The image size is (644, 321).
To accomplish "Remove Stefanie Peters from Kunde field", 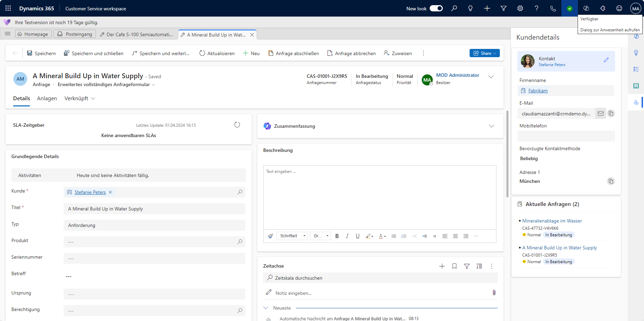I will 110,192.
